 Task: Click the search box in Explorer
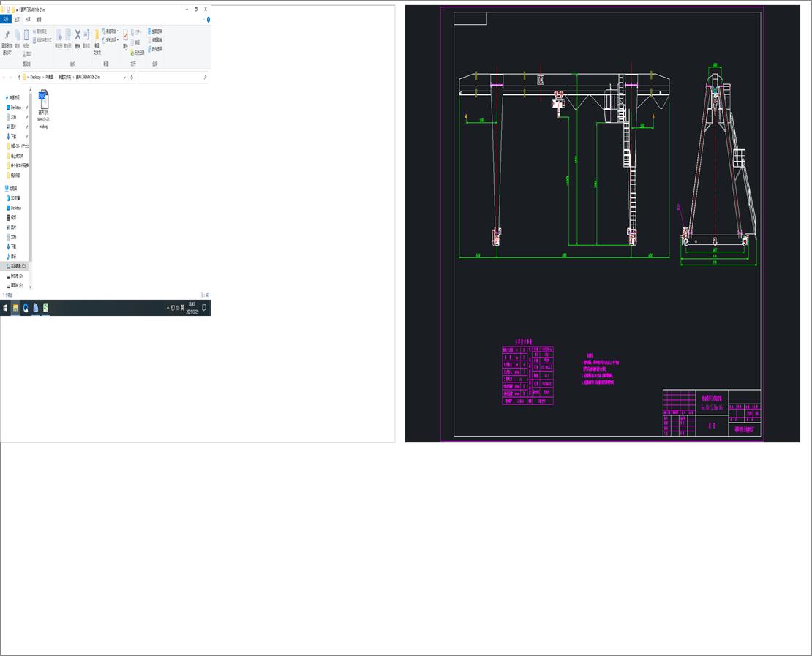click(x=172, y=77)
